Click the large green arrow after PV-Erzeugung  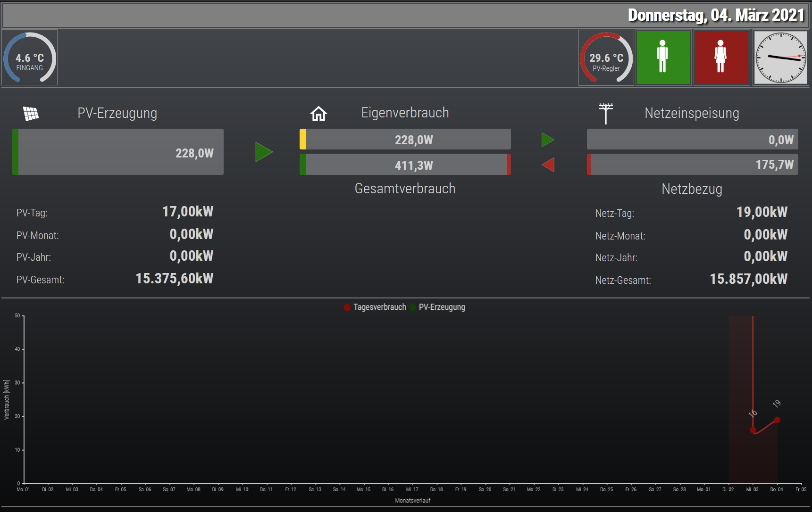click(x=264, y=152)
